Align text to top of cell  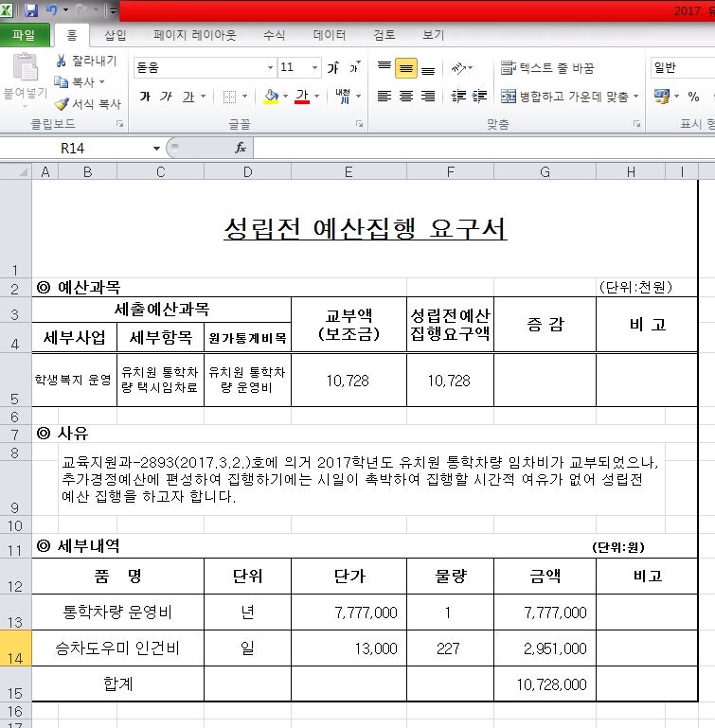(x=384, y=68)
